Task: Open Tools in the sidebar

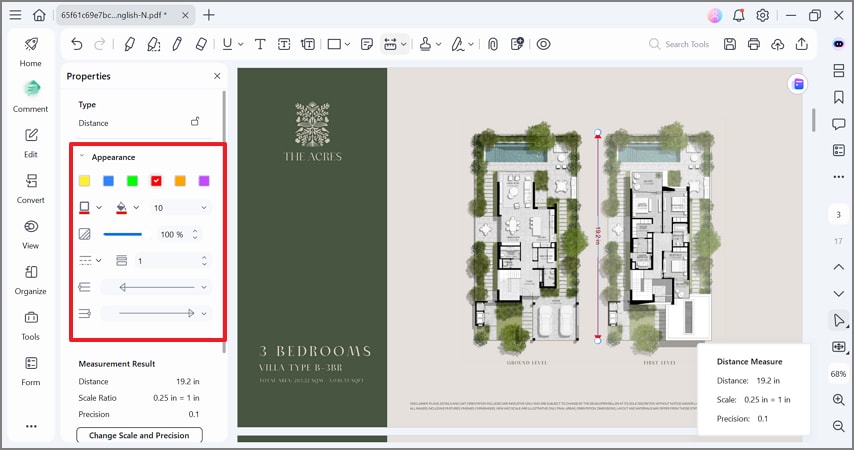Action: coord(30,325)
